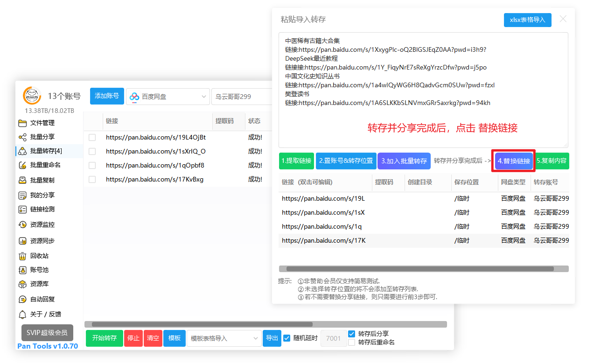The width and height of the screenshot is (594, 364).
Task: Tick checkbox for row 1sXrlQ_O link
Action: 92,152
